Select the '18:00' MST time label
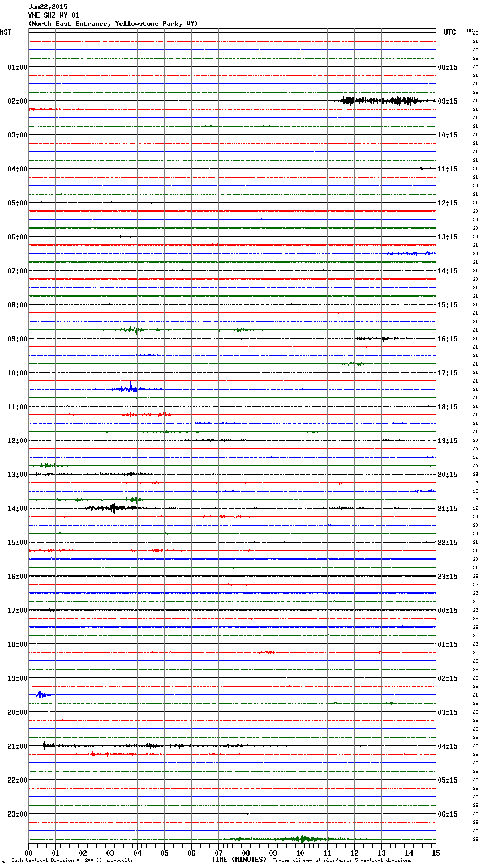 tap(18, 644)
